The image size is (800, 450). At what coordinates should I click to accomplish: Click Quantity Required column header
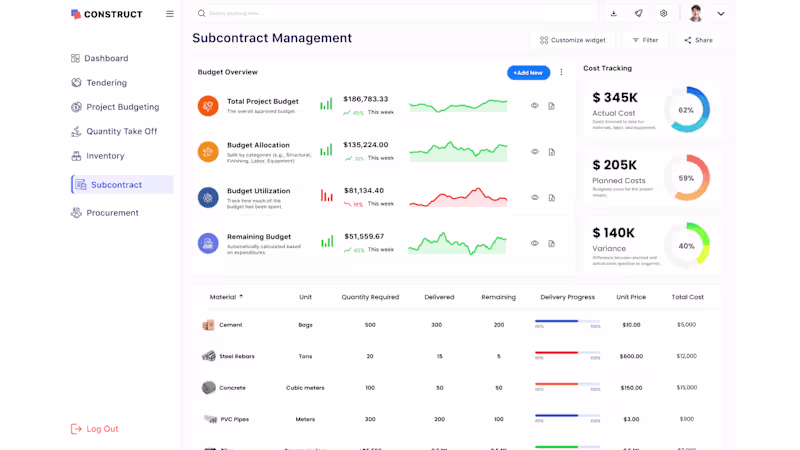coord(370,297)
